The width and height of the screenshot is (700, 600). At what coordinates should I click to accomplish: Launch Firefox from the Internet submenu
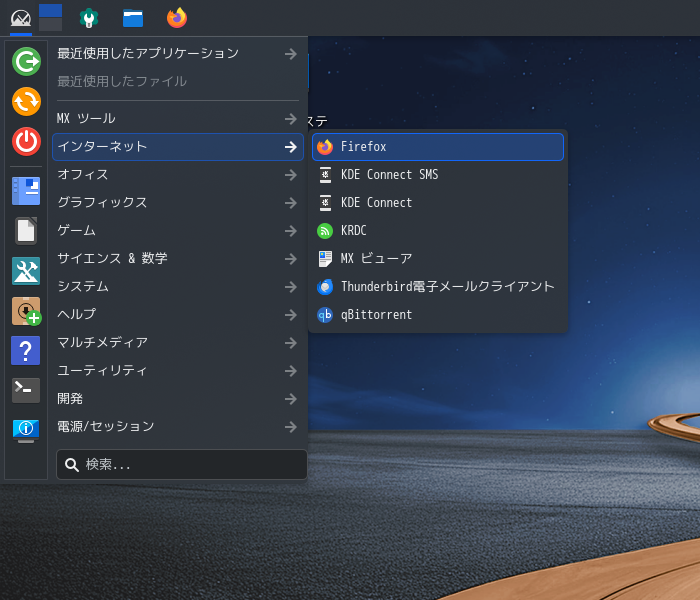point(438,147)
